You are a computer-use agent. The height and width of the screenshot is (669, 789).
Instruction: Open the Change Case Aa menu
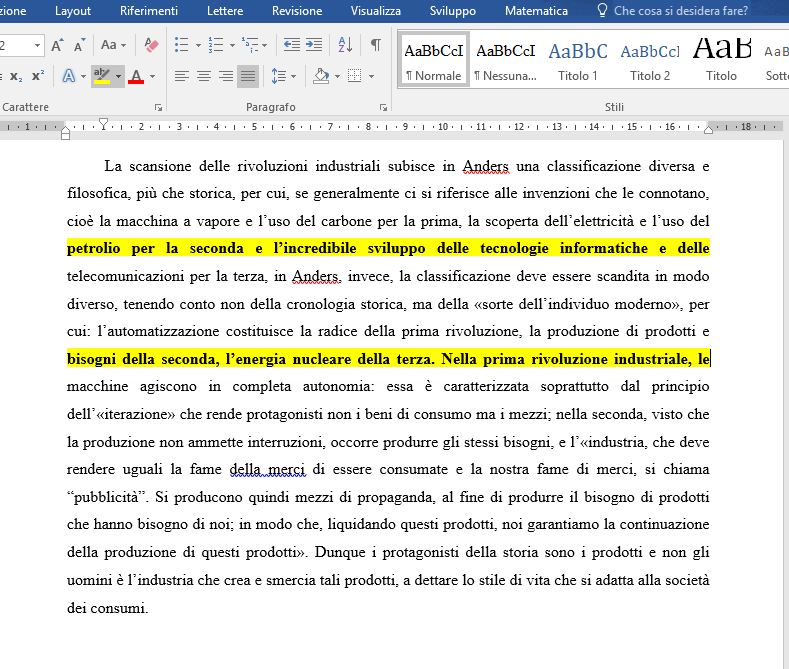point(113,45)
